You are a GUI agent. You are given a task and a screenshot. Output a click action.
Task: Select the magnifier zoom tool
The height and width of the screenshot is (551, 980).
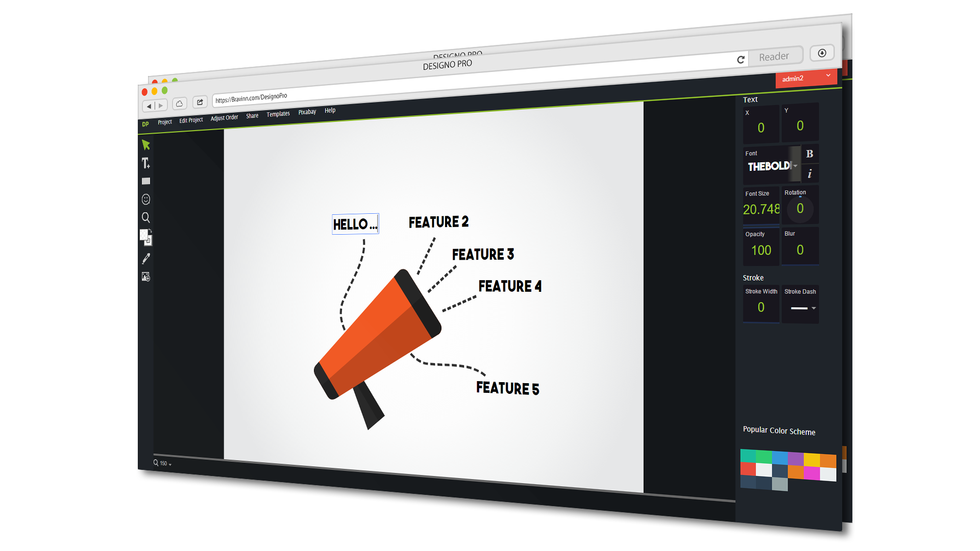(x=146, y=218)
